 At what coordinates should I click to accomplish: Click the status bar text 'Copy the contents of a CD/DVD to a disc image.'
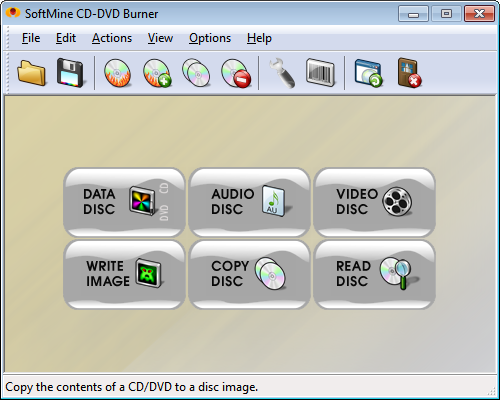coord(132,387)
